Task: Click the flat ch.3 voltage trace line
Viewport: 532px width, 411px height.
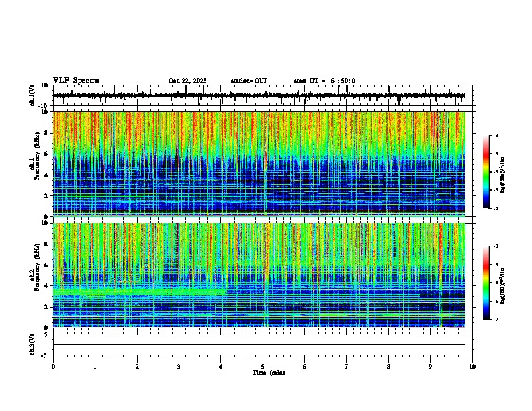Action: 259,345
